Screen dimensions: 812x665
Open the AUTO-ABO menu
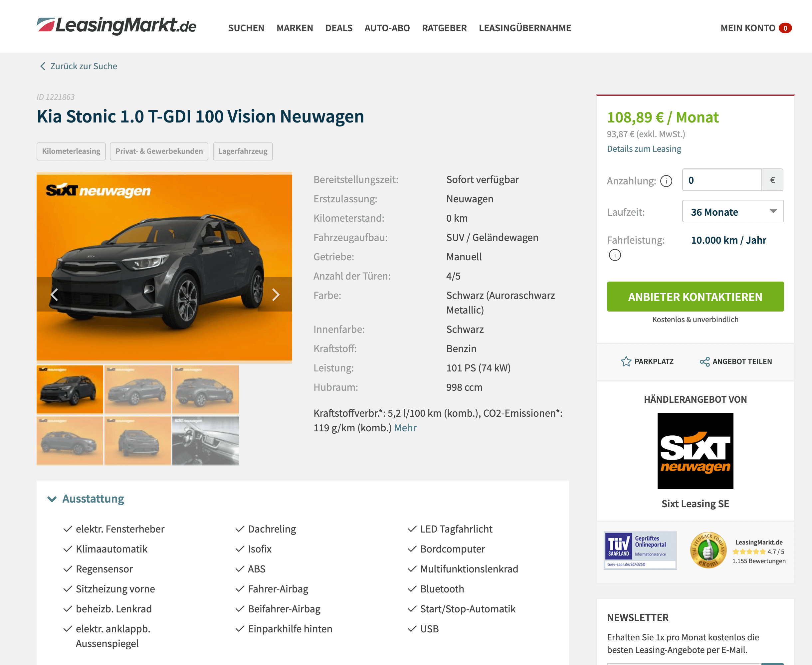point(387,28)
